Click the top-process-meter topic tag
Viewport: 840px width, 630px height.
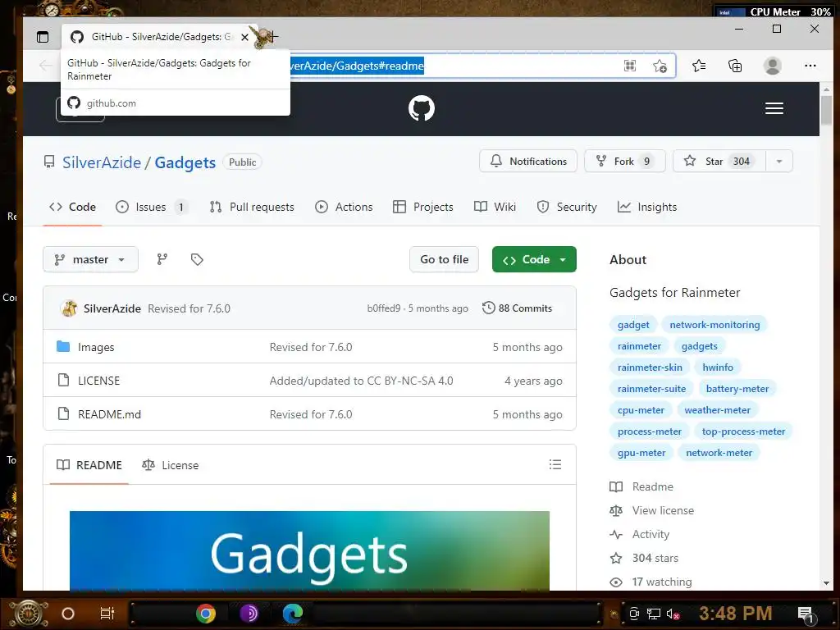(743, 431)
